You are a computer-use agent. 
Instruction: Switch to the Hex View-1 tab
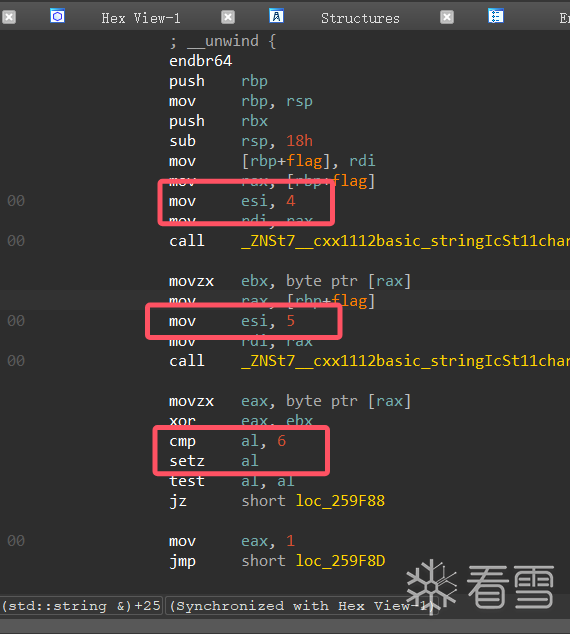click(x=141, y=18)
